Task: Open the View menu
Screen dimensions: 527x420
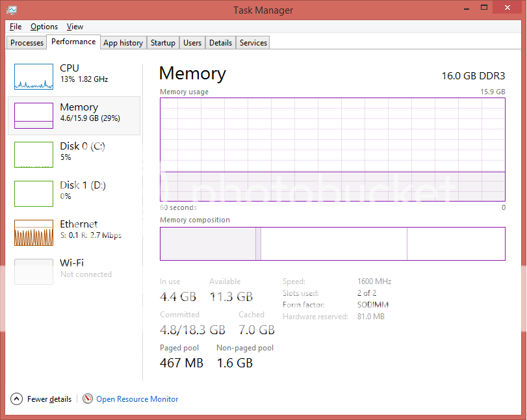Action: [75, 26]
